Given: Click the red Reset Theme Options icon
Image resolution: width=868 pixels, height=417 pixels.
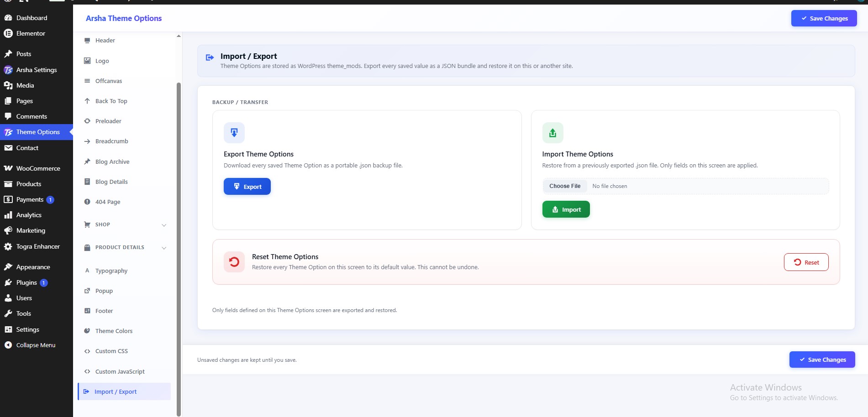Looking at the screenshot, I should 234,262.
